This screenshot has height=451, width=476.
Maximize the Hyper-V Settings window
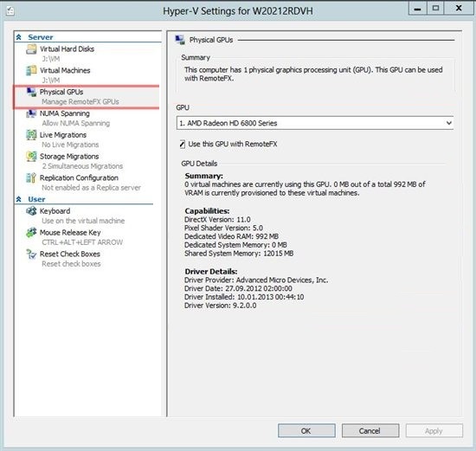pos(435,8)
